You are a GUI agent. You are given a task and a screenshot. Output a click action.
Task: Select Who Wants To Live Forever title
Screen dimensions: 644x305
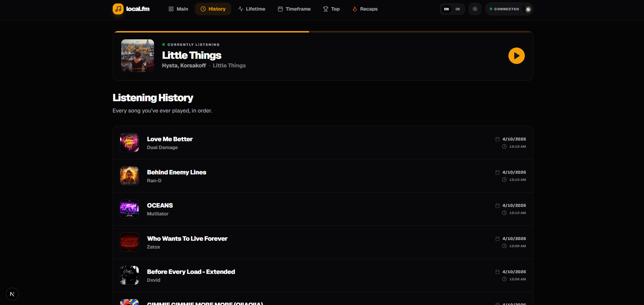[187, 239]
